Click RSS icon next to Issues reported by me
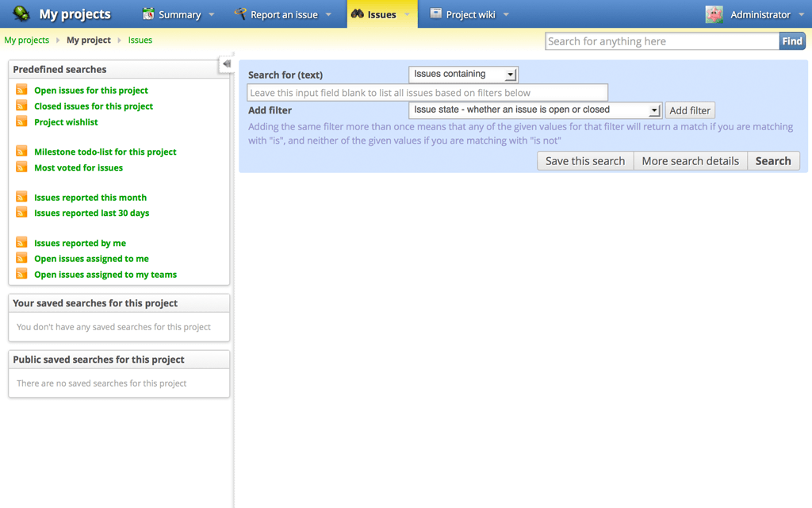The width and height of the screenshot is (812, 508). click(21, 243)
